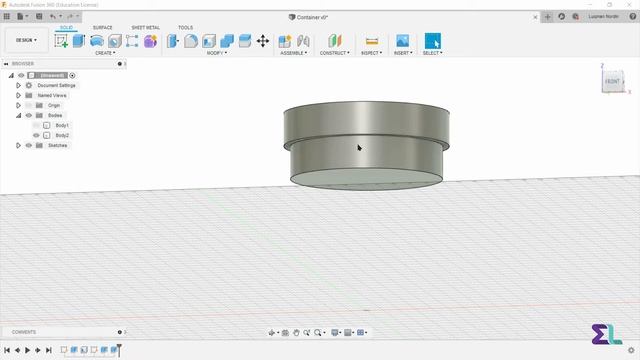The width and height of the screenshot is (640, 360).
Task: Select the Container v0 document tab
Action: coord(309,17)
